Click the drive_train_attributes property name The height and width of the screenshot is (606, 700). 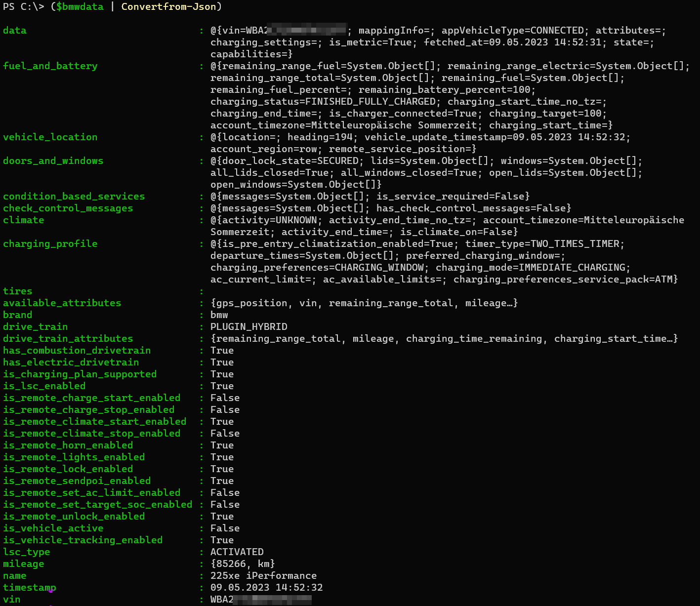(68, 338)
